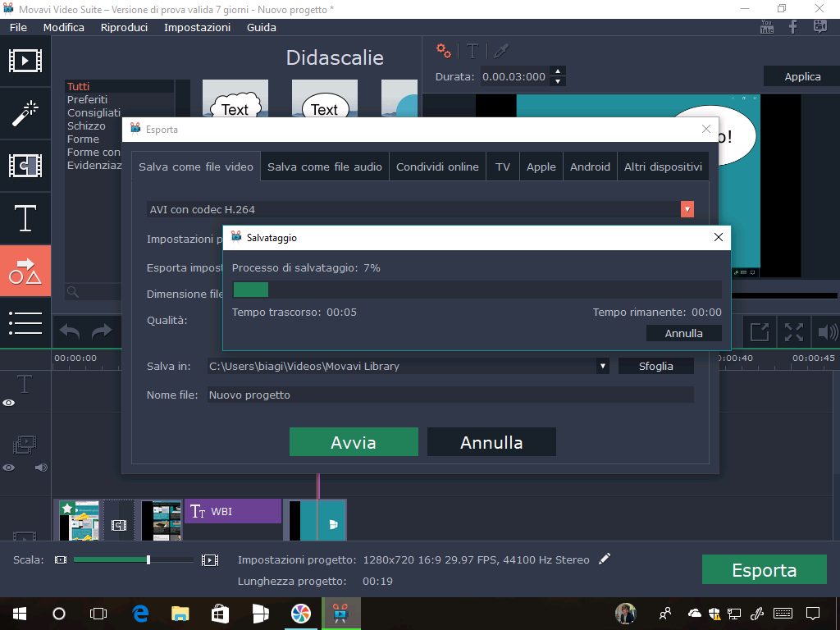Select the Titles T sidebar icon
Screen dimensions: 840x630
25,218
